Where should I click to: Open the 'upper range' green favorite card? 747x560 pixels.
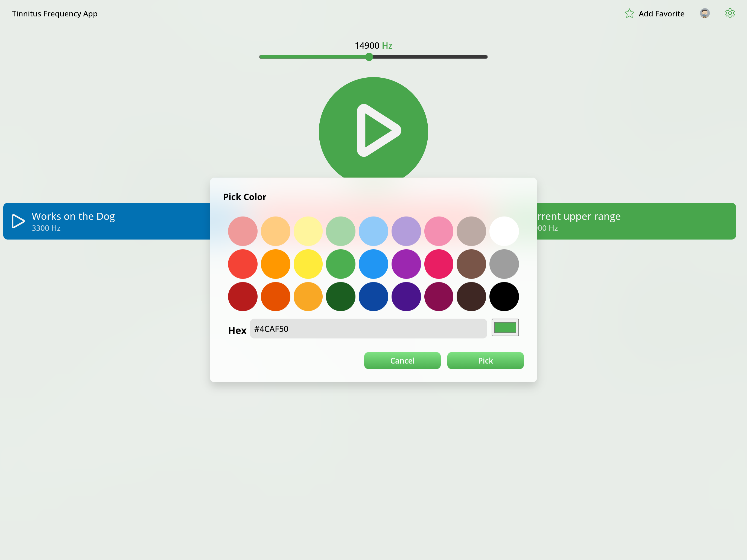(x=636, y=221)
